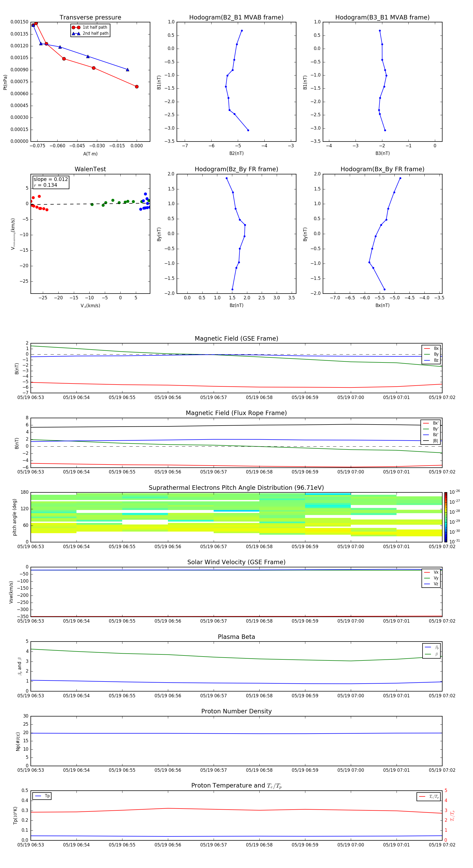Click the 'Transverse pressure' plot title

[90, 18]
